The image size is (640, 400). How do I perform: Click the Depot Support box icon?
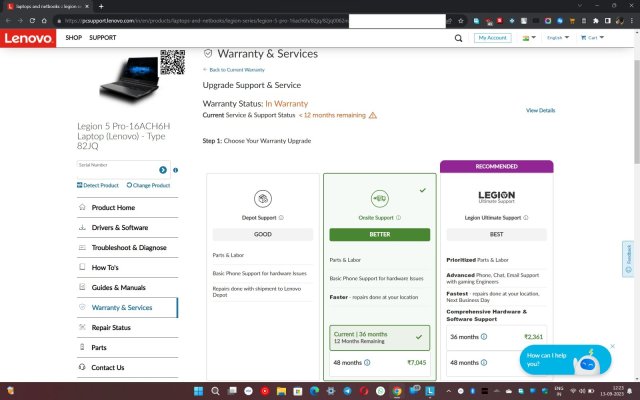click(262, 199)
